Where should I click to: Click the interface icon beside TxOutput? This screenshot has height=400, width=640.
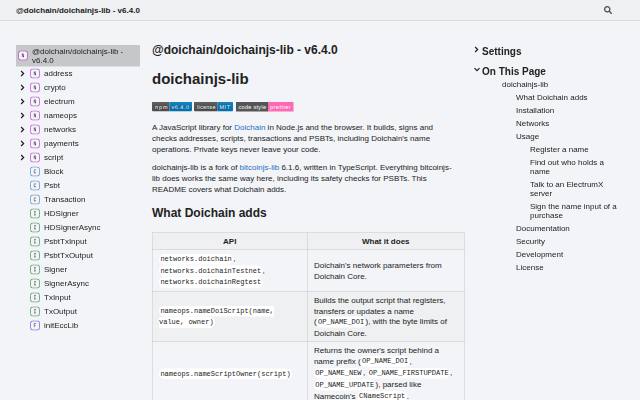tap(35, 311)
